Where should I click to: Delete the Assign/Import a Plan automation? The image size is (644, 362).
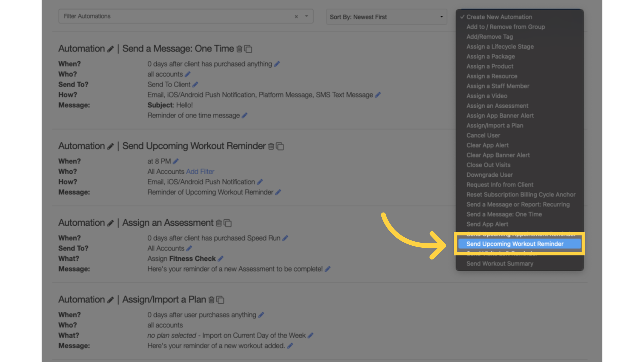pos(211,300)
